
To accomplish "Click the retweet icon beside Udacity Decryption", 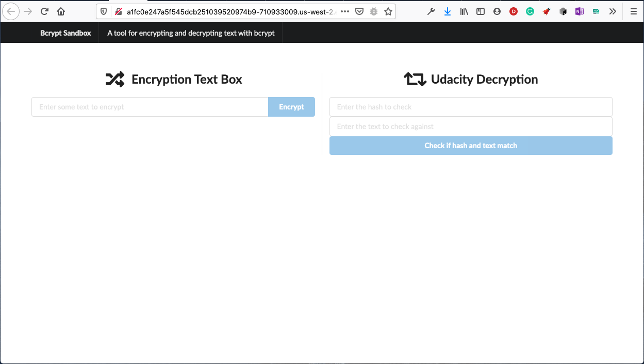I will 415,80.
